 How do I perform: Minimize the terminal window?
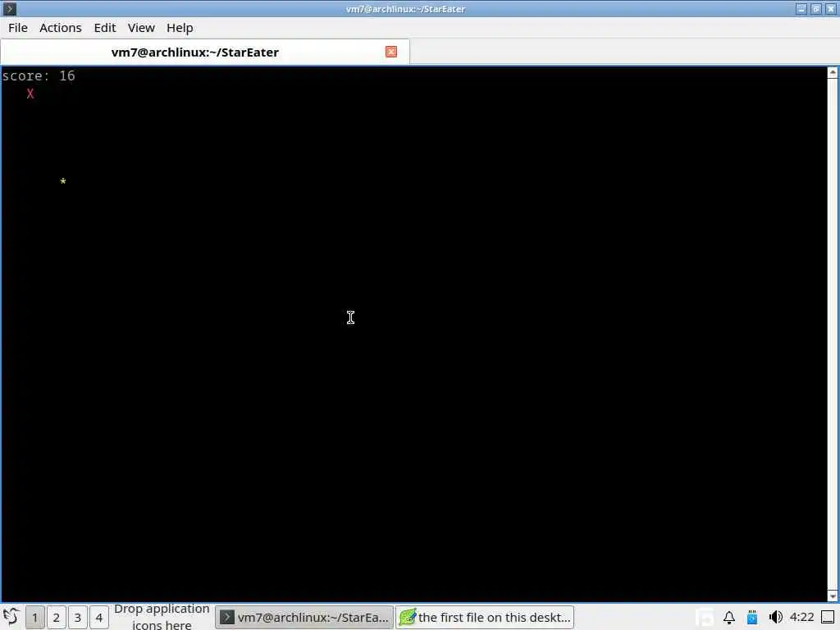coord(801,8)
